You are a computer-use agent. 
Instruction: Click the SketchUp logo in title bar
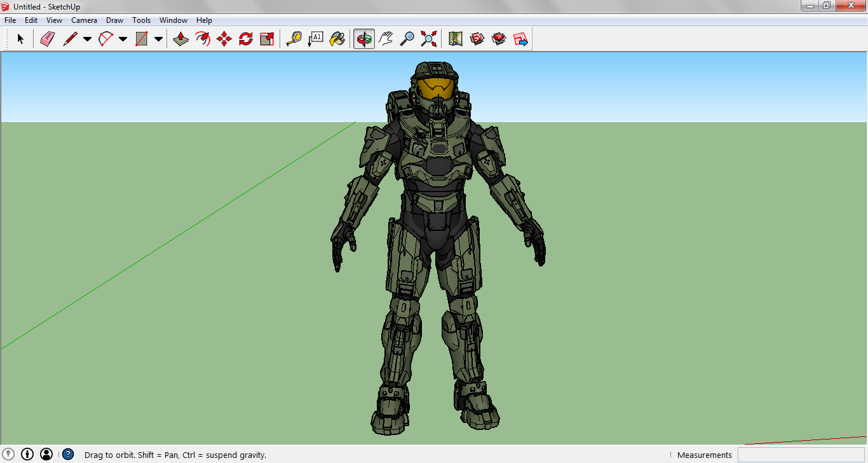tap(6, 6)
